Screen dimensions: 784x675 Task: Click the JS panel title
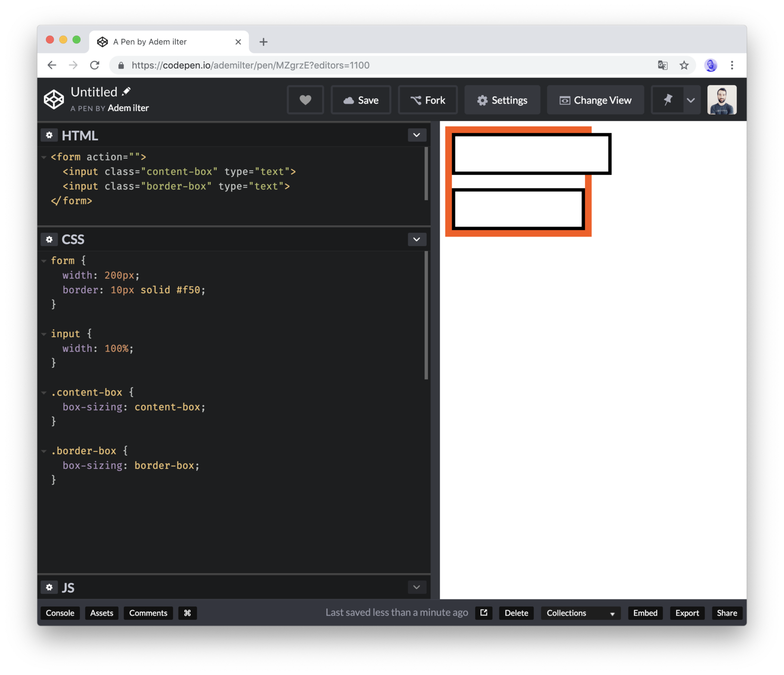[x=68, y=587]
